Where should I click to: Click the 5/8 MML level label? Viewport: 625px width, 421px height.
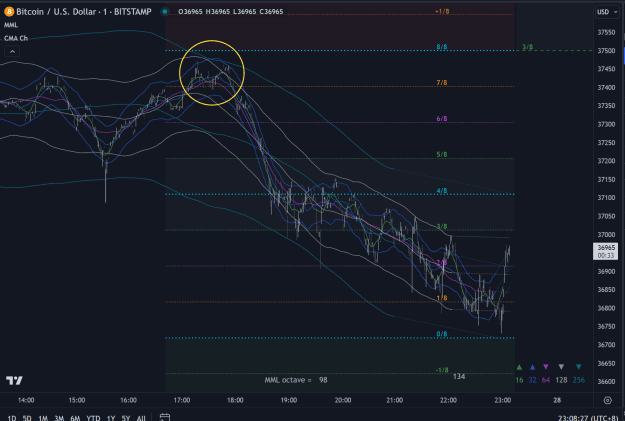442,155
